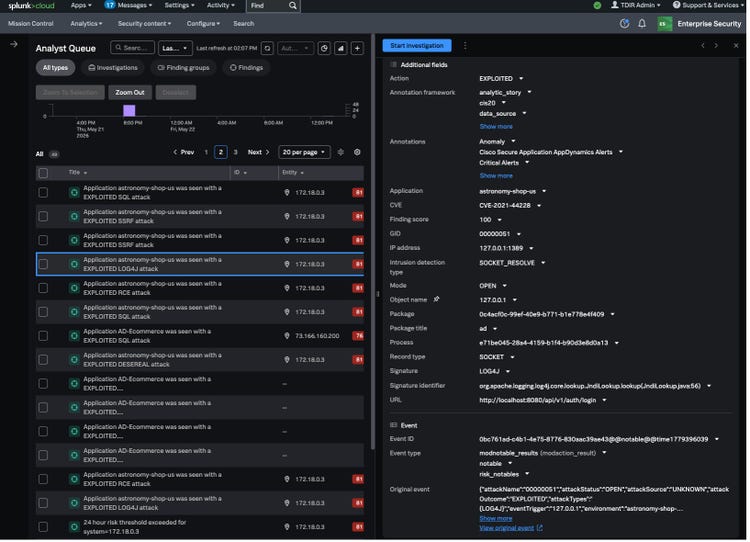Click Start investigation button
Screen dimensions: 750x542
[418, 45]
